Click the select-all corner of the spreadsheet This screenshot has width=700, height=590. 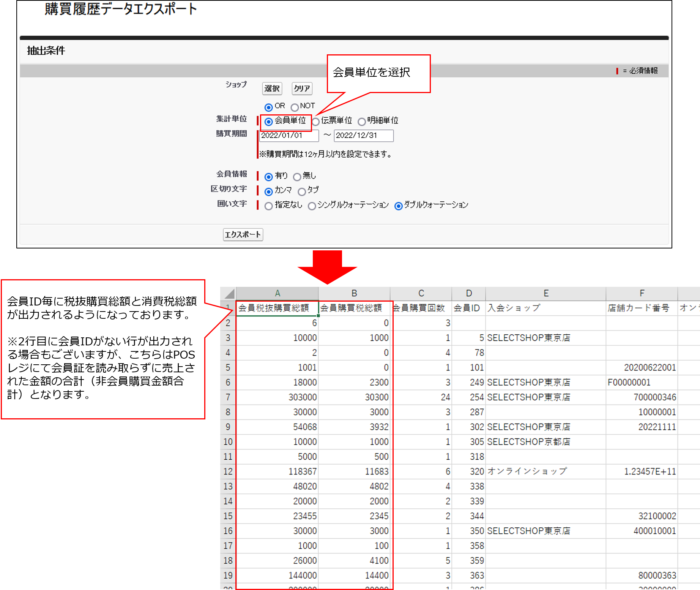227,293
